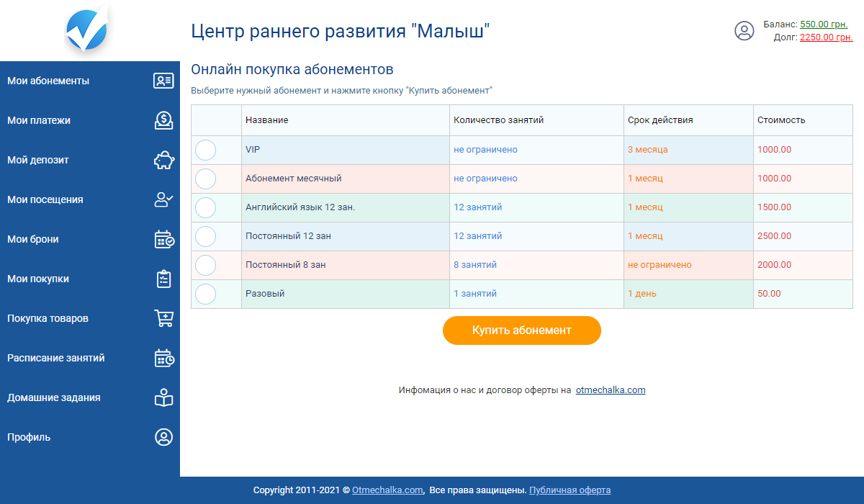The height and width of the screenshot is (504, 864).
Task: Open the Публичная оферта footer link
Action: 570,490
